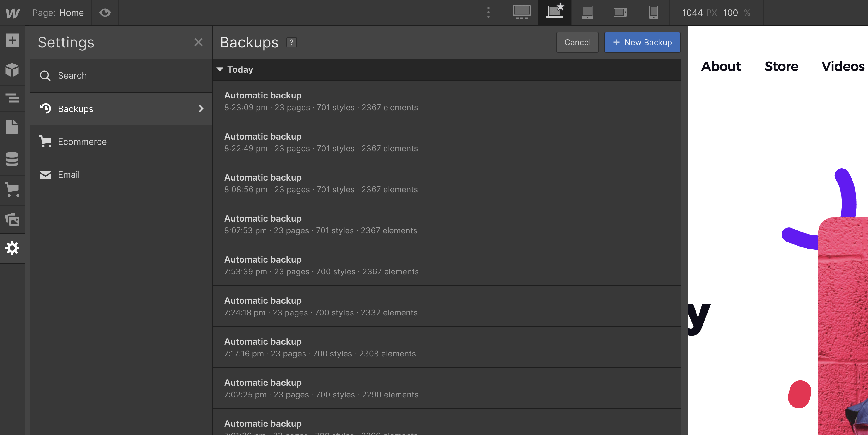This screenshot has height=435, width=868.
Task: Open the Components panel
Action: coord(12,70)
